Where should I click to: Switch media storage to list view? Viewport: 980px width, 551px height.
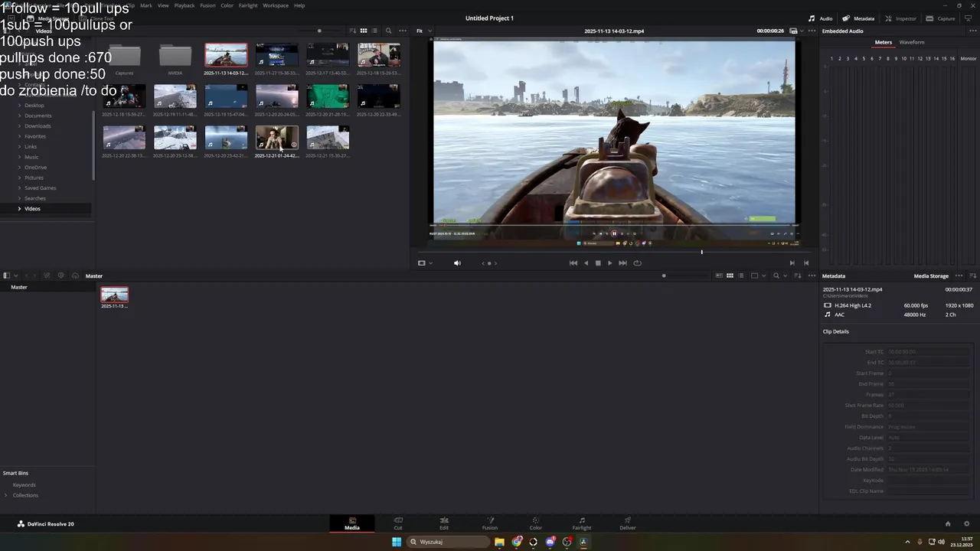(374, 31)
